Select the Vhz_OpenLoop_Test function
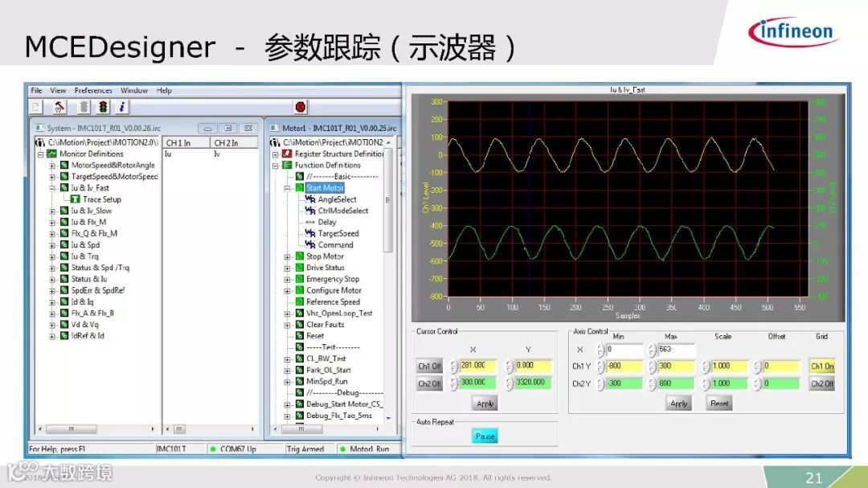 pyautogui.click(x=339, y=313)
